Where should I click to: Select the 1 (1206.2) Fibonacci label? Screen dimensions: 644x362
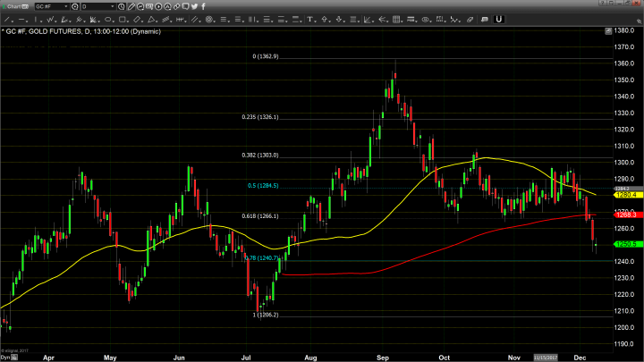(x=266, y=315)
